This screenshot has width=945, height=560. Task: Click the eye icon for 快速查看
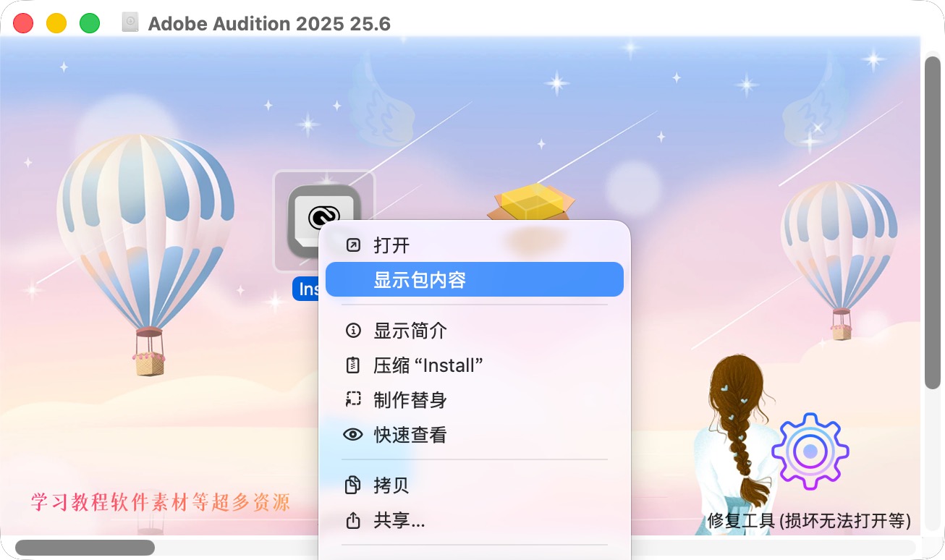point(353,435)
